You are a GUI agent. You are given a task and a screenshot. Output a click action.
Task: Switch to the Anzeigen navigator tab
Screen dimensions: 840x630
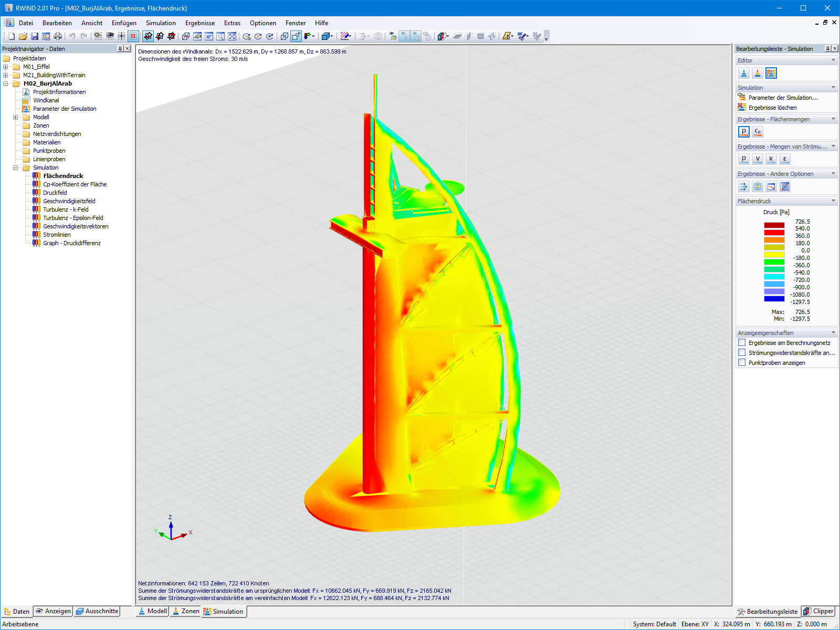point(53,611)
